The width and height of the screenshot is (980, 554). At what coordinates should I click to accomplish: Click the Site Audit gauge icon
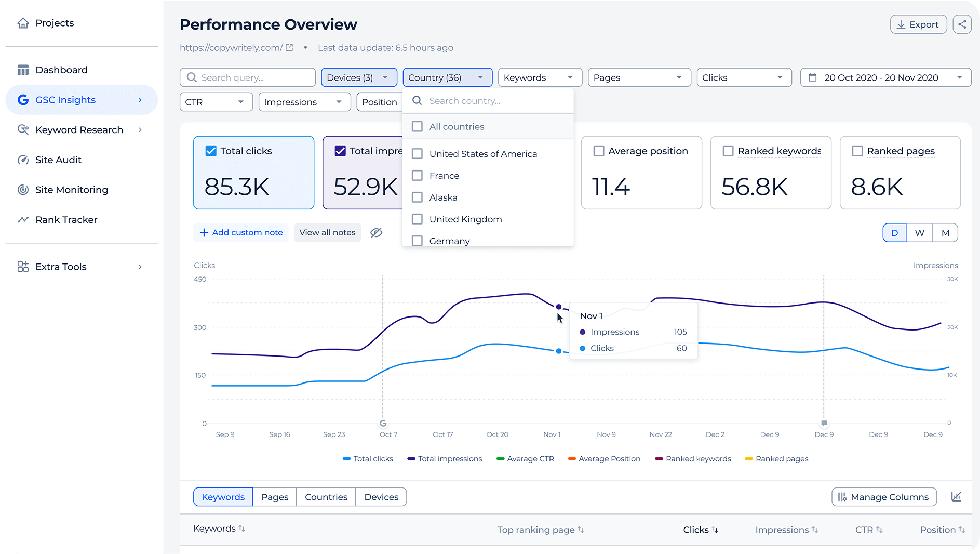coord(23,160)
